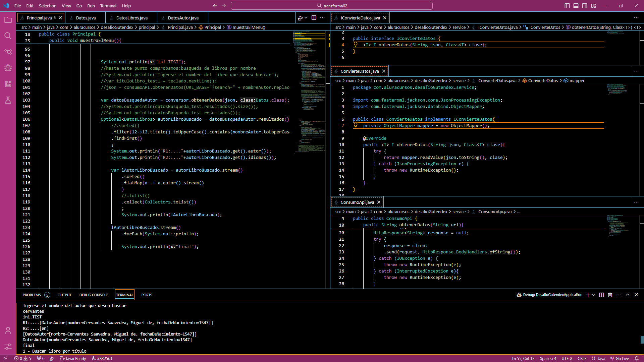Image resolution: width=644 pixels, height=362 pixels.
Task: Click the lightbulb on ConvierteDatos line 7
Action: [356, 125]
